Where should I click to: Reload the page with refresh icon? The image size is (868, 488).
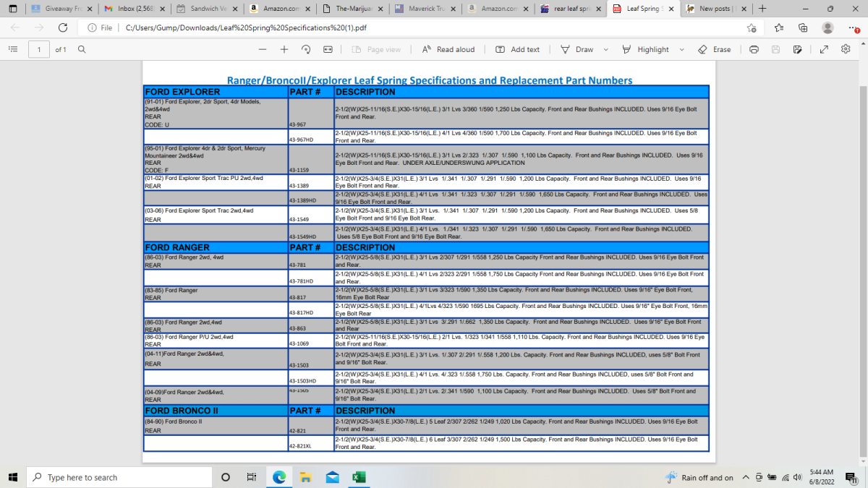pyautogui.click(x=63, y=27)
